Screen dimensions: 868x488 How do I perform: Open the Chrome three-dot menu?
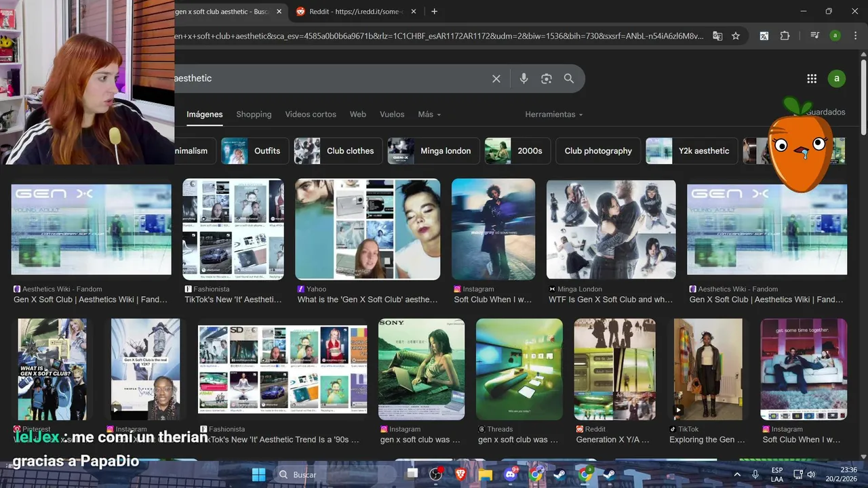coord(855,36)
